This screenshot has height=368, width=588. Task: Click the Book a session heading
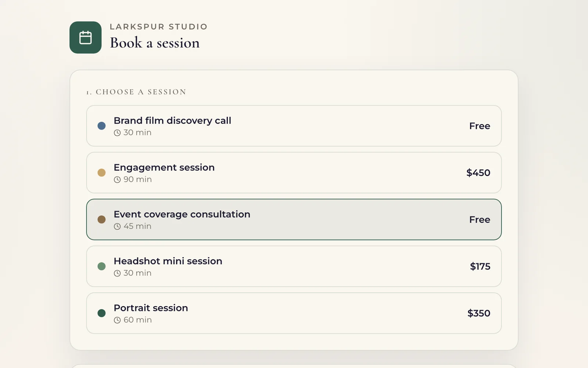pyautogui.click(x=155, y=43)
